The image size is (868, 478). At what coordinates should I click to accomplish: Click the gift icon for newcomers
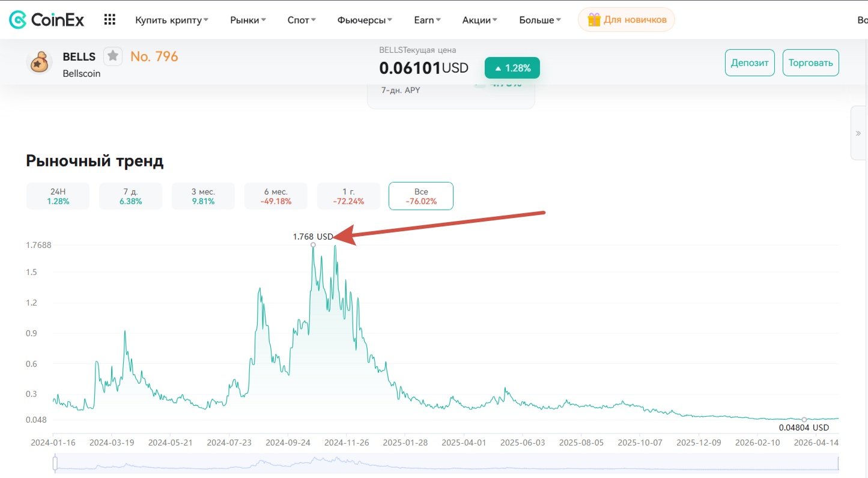pyautogui.click(x=594, y=20)
